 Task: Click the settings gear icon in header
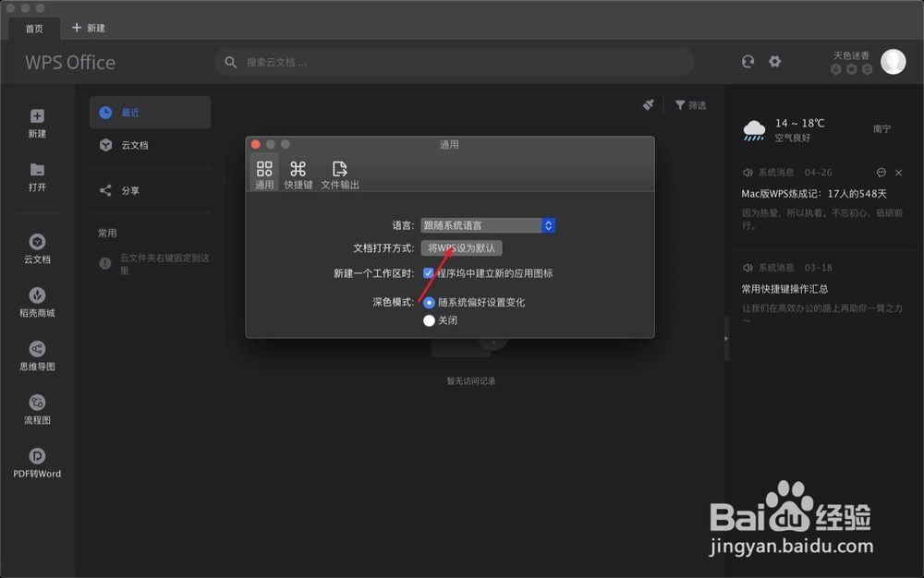point(774,61)
